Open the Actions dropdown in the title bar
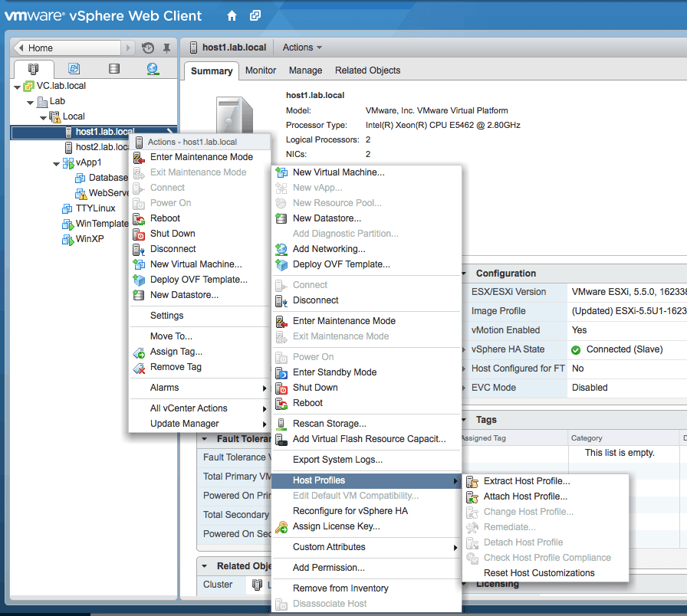The width and height of the screenshot is (687, 616). pos(302,48)
